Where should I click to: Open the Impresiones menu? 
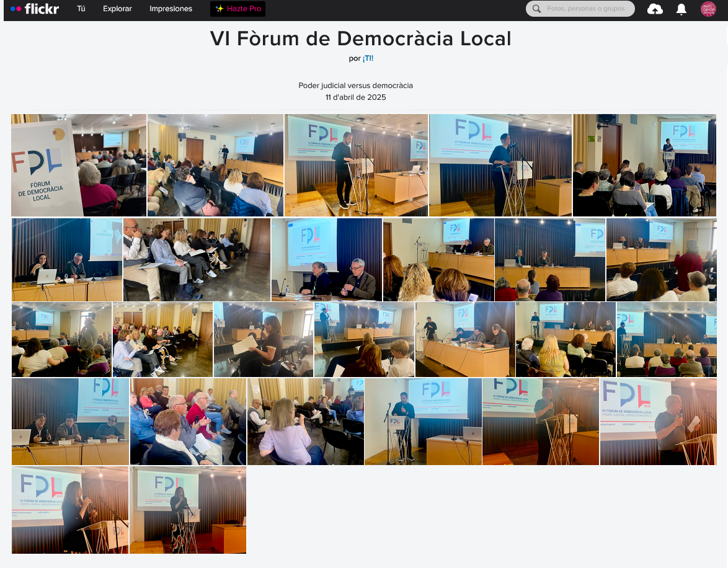point(171,9)
